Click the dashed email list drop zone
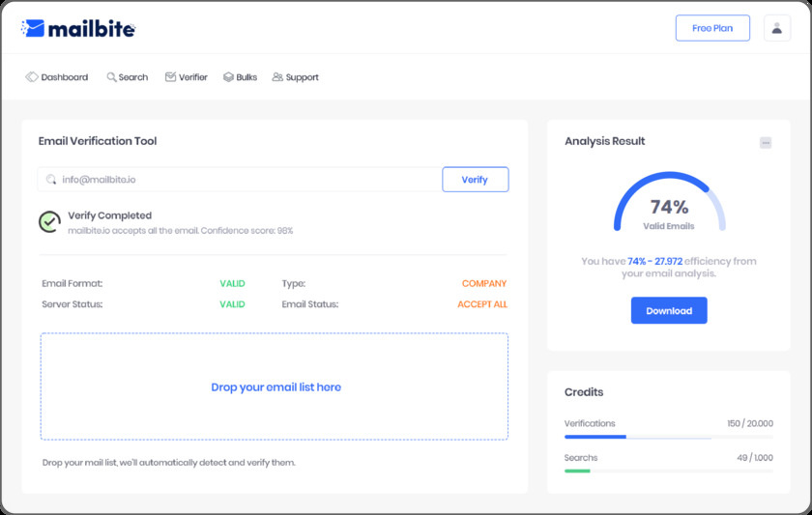Screen dimensions: 812x515 click(275, 386)
